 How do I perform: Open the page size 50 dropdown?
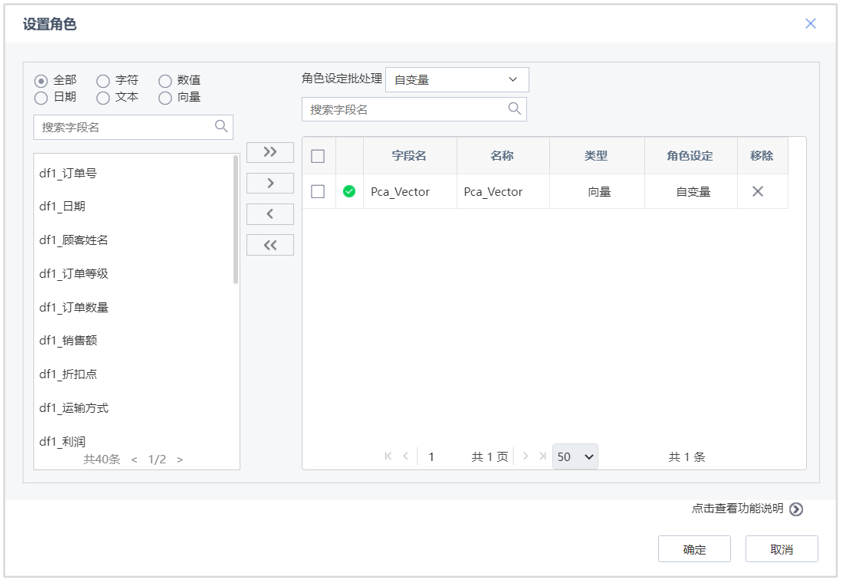pyautogui.click(x=574, y=456)
